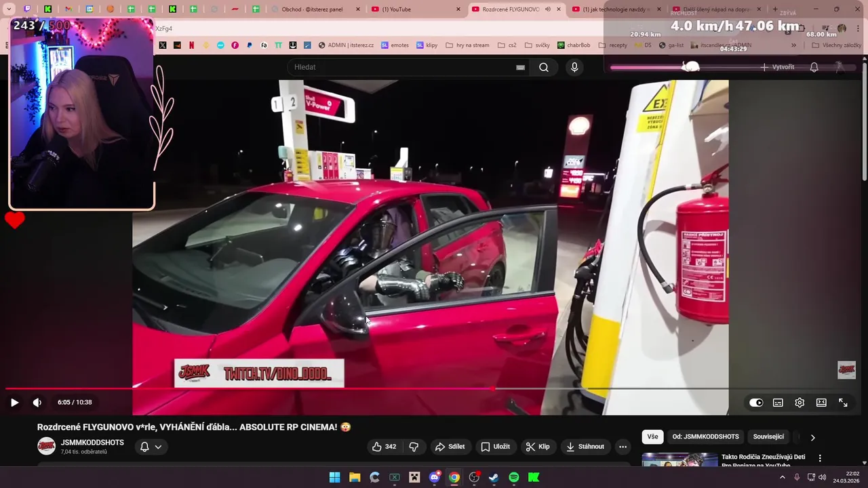Show hidden system tray icons
The width and height of the screenshot is (868, 488).
[782, 477]
